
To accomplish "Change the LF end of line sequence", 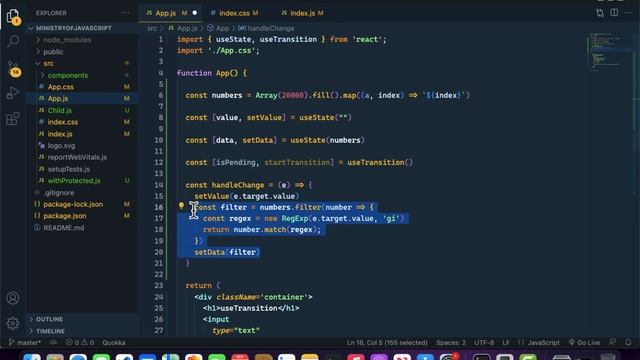I will tap(506, 342).
